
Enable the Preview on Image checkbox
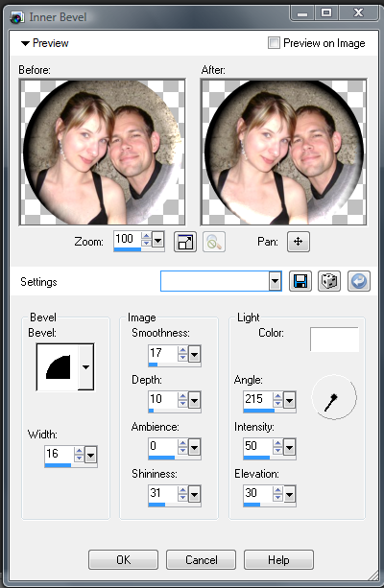(x=274, y=43)
